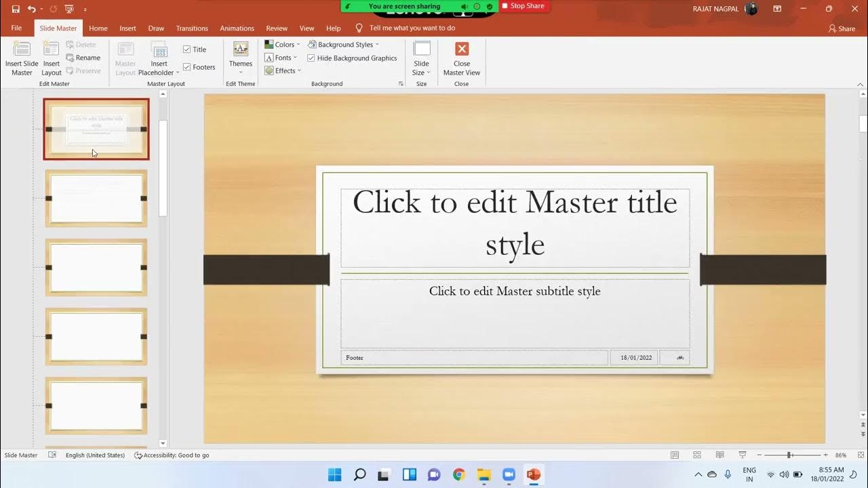This screenshot has height=488, width=868.
Task: Uncheck Hide Background Graphics
Action: [x=311, y=58]
